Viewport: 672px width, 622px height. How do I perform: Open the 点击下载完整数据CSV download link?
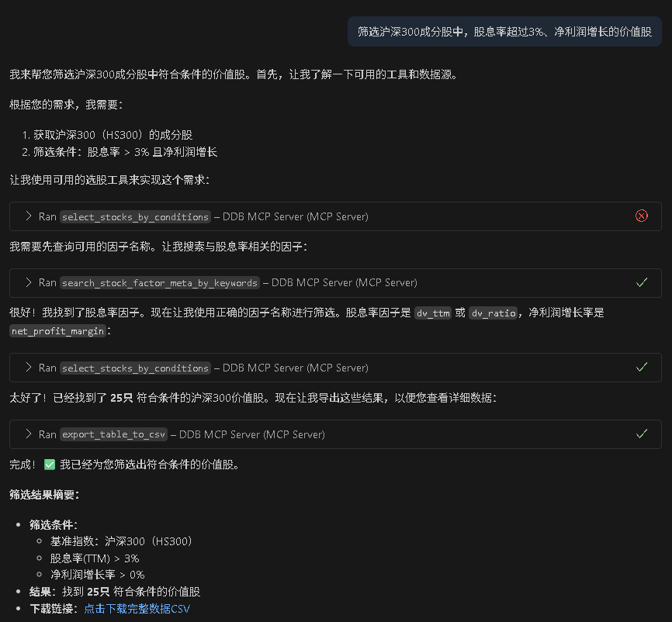[x=137, y=609]
